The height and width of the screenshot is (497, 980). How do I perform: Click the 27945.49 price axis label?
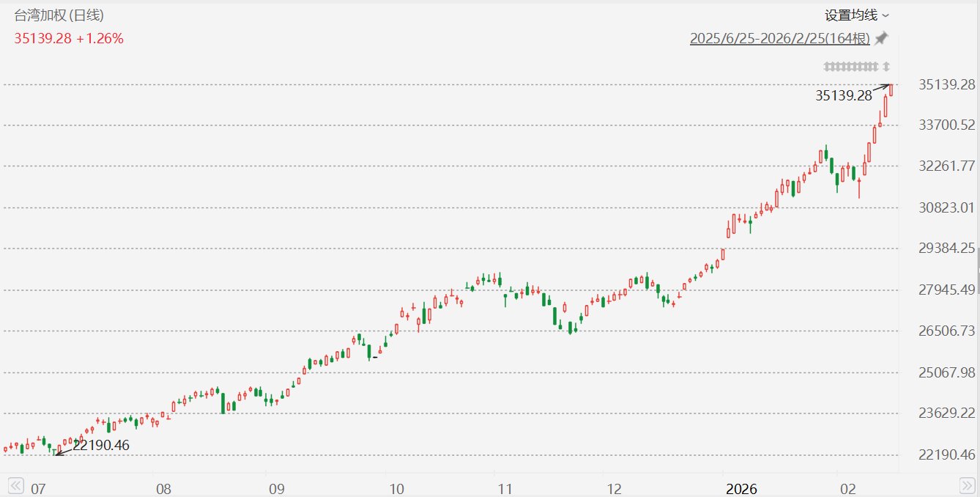[946, 290]
